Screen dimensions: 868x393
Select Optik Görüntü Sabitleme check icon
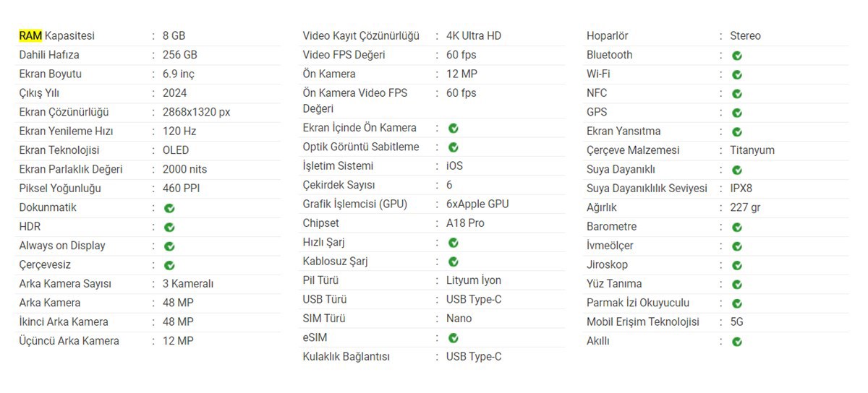coord(454,147)
